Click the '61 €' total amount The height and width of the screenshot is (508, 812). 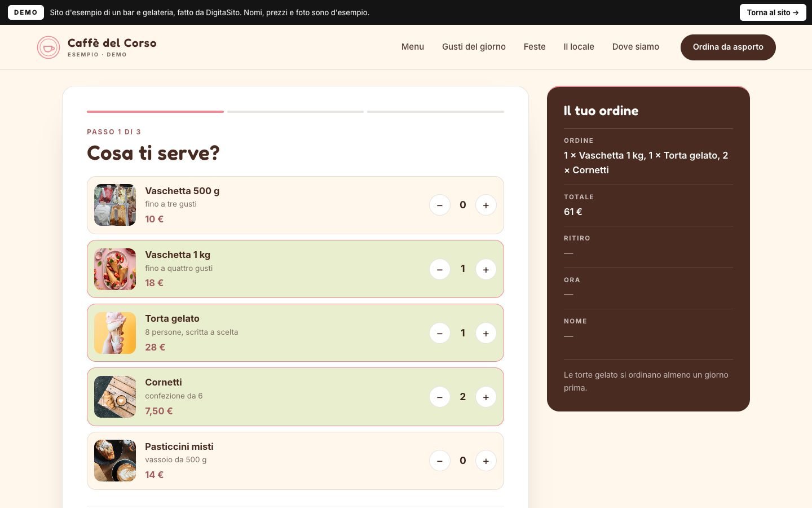573,212
